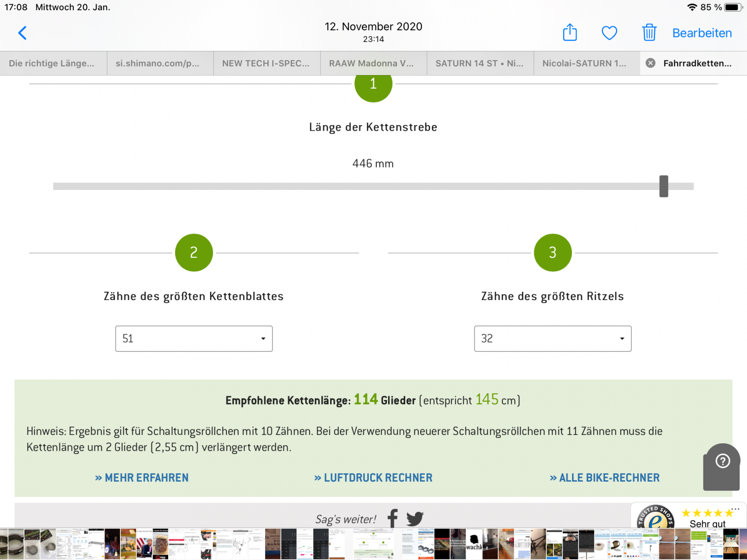Click the Twitter bird icon
Viewport: 747px width, 560px height.
pyautogui.click(x=415, y=518)
